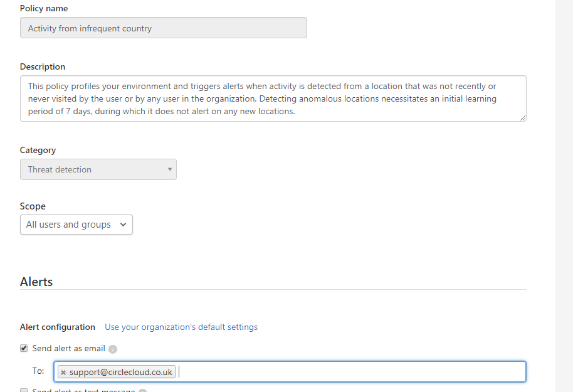Viewport: 573px width, 392px height.
Task: Use your organization's default settings link
Action: pyautogui.click(x=181, y=327)
